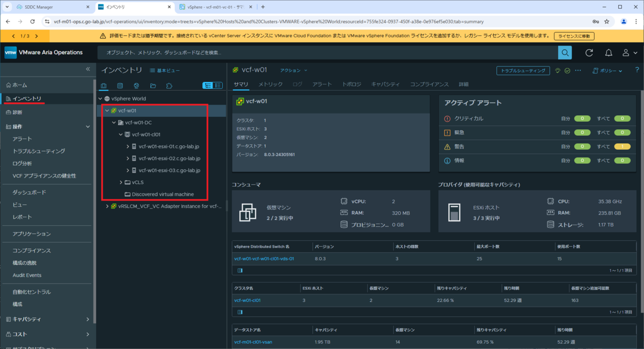Viewport: 644px width, 349px height.
Task: Click the column picker icon under cluster table
Action: tap(240, 312)
